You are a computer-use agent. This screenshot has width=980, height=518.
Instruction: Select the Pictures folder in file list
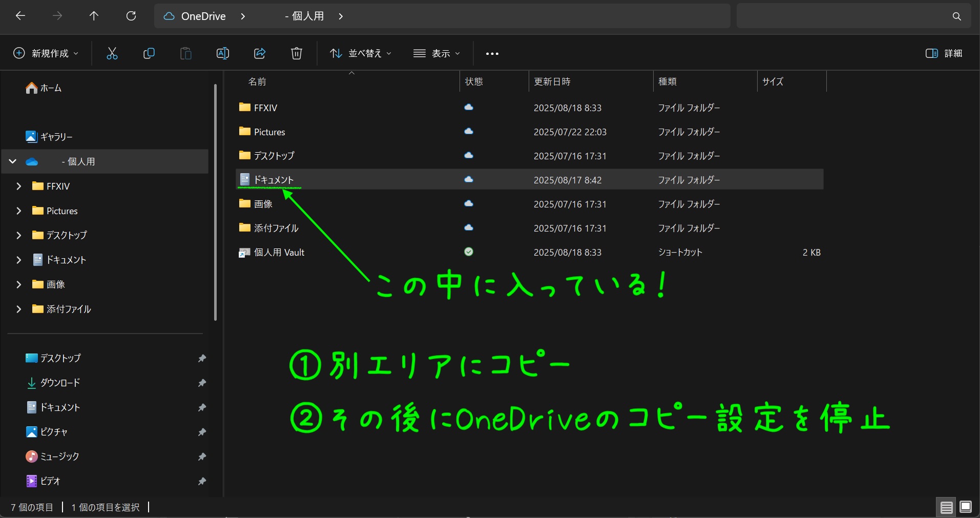[x=530, y=132]
